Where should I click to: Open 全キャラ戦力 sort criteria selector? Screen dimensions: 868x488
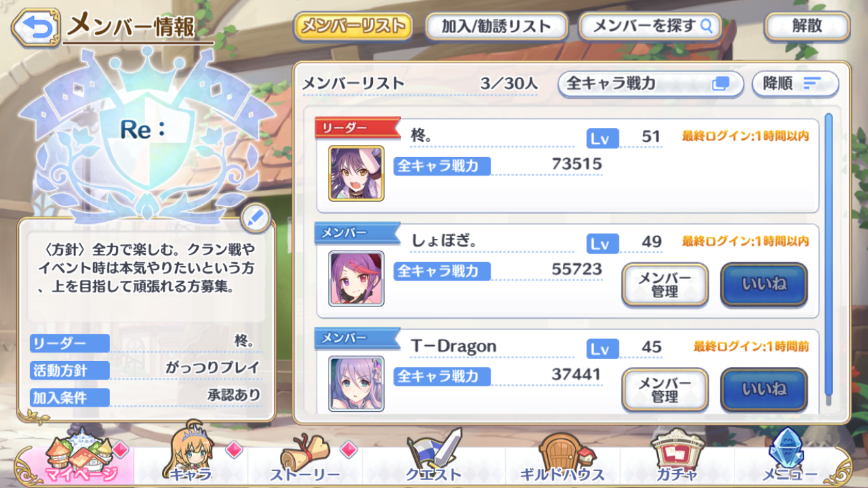(651, 83)
